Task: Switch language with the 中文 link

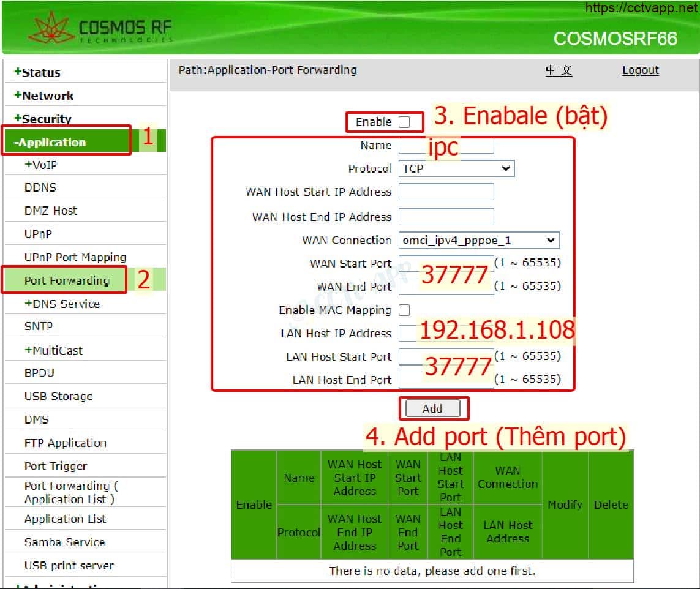Action: [559, 70]
